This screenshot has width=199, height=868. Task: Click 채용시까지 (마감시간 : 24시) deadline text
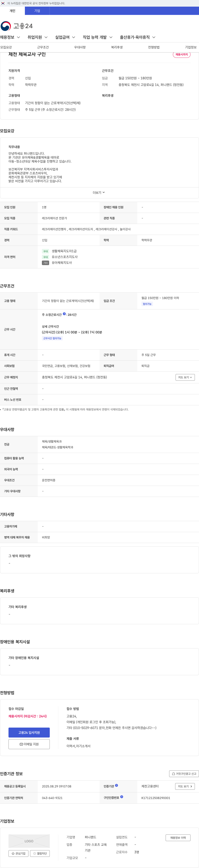28,716
